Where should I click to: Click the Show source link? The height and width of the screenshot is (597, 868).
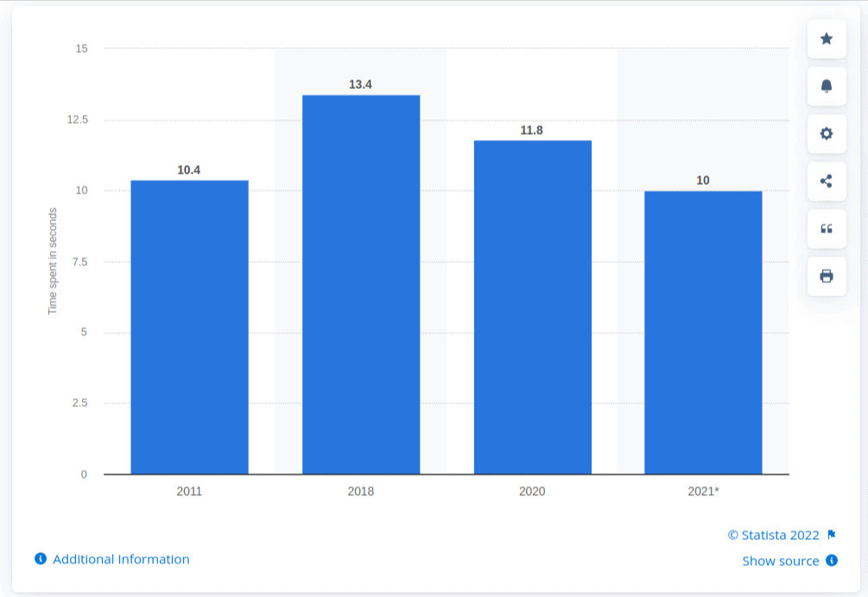tap(781, 561)
